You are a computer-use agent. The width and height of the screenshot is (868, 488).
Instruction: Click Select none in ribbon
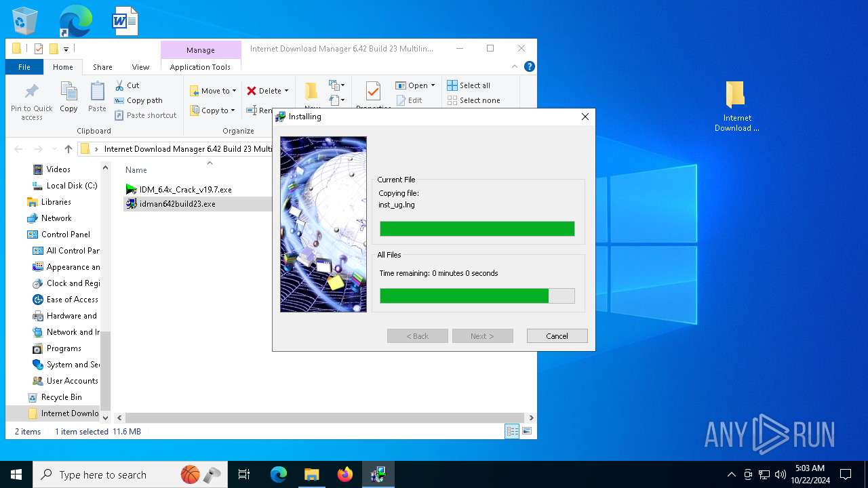pyautogui.click(x=473, y=100)
